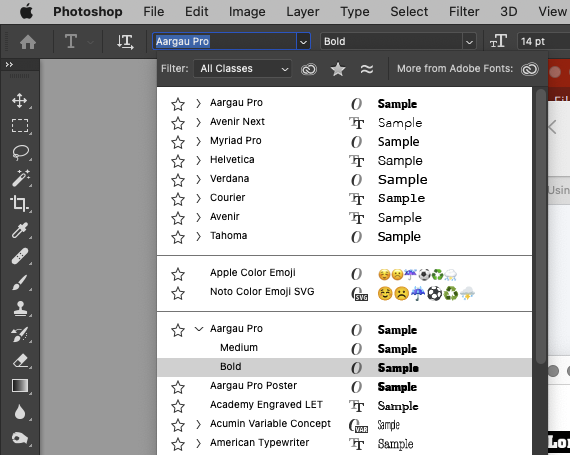
Task: Expand American Typewriter font family
Action: click(x=198, y=443)
